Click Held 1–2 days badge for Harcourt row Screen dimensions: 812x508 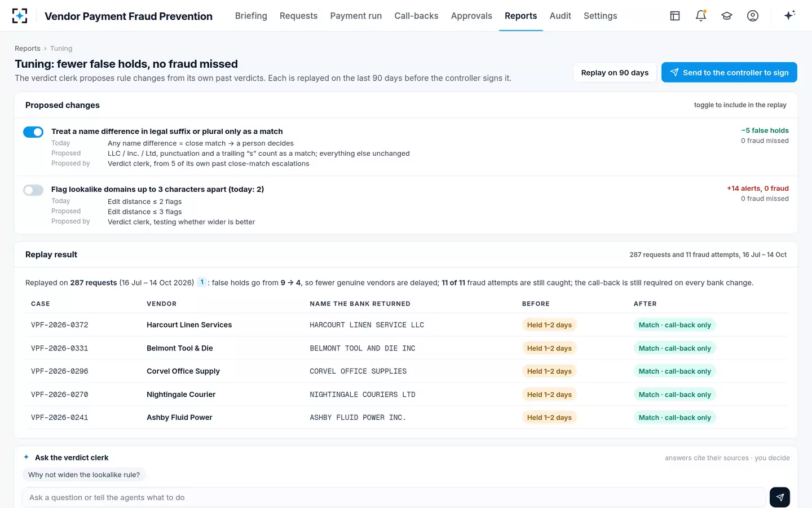pos(549,325)
